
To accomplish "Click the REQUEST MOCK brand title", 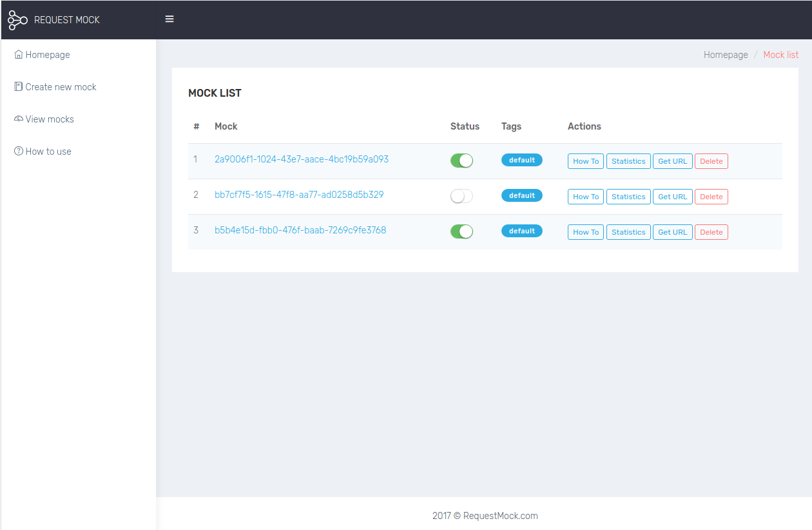I will [67, 20].
